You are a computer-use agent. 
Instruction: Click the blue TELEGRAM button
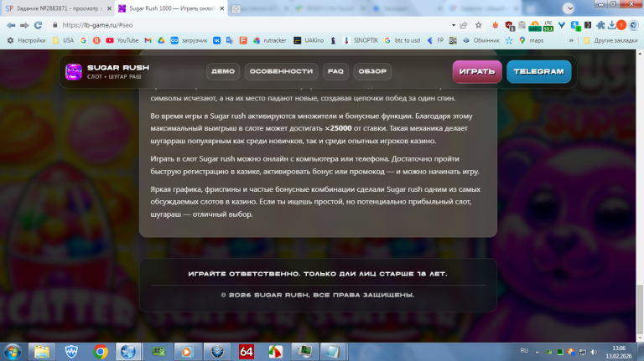[x=539, y=72]
